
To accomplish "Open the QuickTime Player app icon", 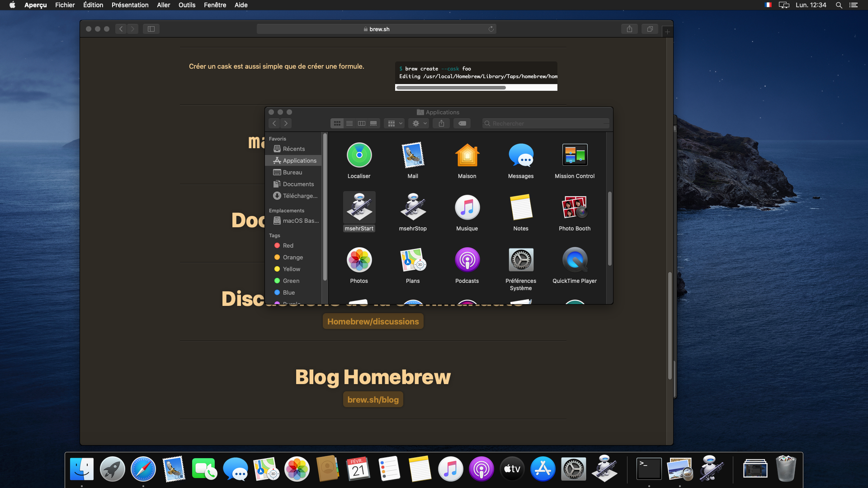I will pyautogui.click(x=575, y=260).
